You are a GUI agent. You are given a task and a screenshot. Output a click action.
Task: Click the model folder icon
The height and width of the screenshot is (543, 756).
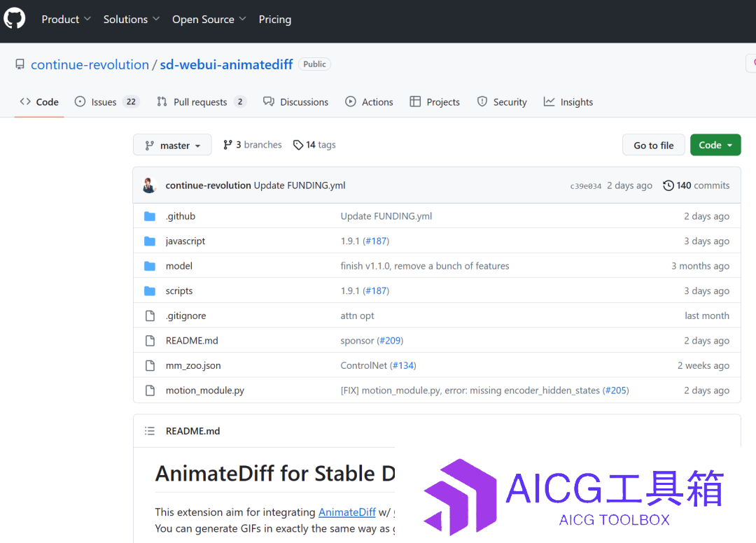click(150, 266)
